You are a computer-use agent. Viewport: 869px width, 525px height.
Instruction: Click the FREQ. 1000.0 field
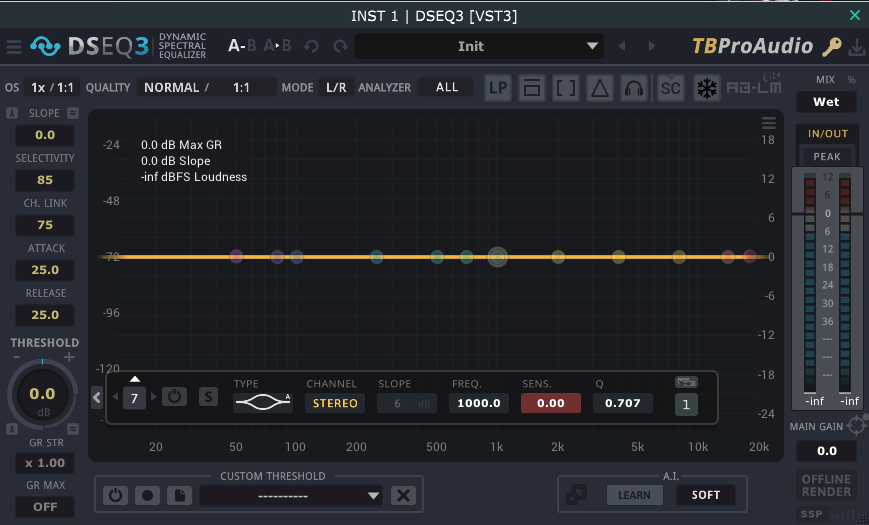(x=479, y=403)
